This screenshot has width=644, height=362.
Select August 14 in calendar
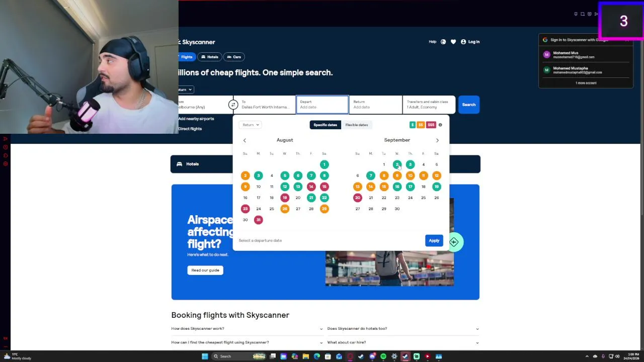click(311, 187)
